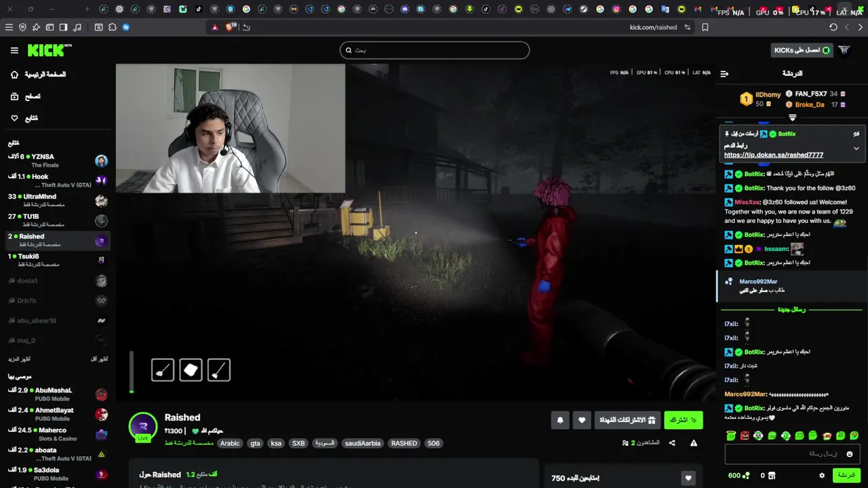
Task: Expand the pinned message chevron
Action: (x=856, y=148)
